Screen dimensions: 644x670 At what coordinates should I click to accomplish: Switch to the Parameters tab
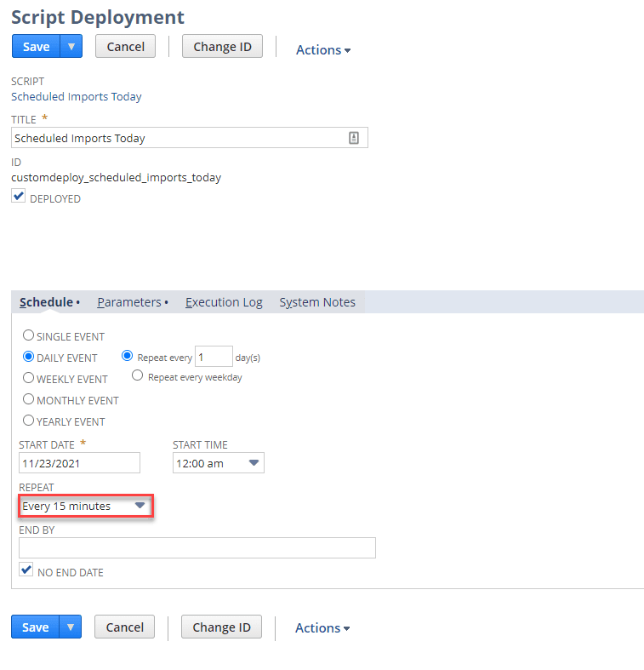[133, 302]
